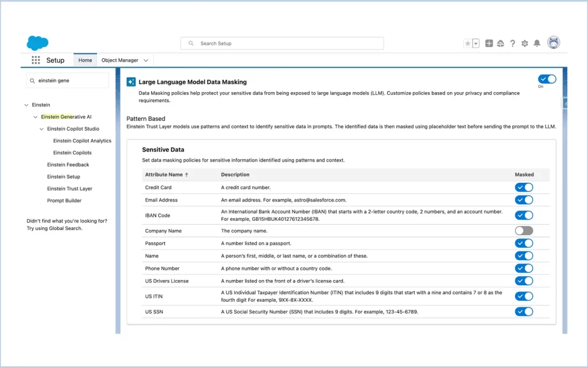This screenshot has width=588, height=368.
Task: Click the Setup title label
Action: click(55, 60)
